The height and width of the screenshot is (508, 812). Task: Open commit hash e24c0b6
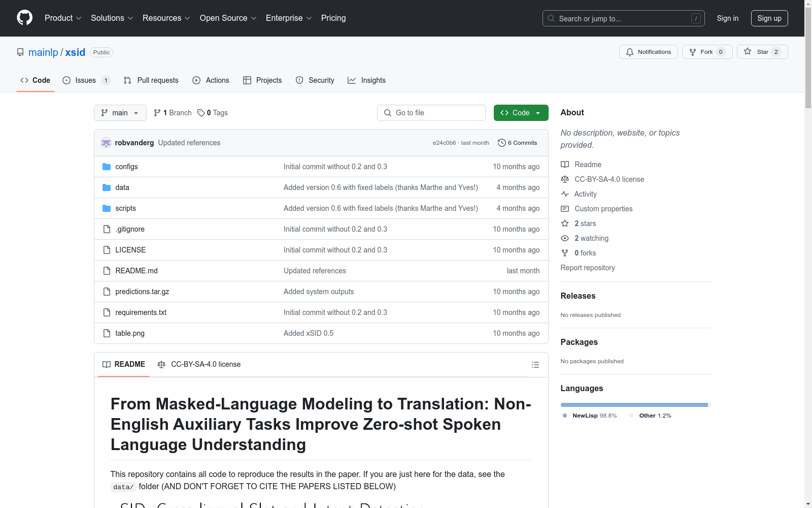(x=444, y=143)
